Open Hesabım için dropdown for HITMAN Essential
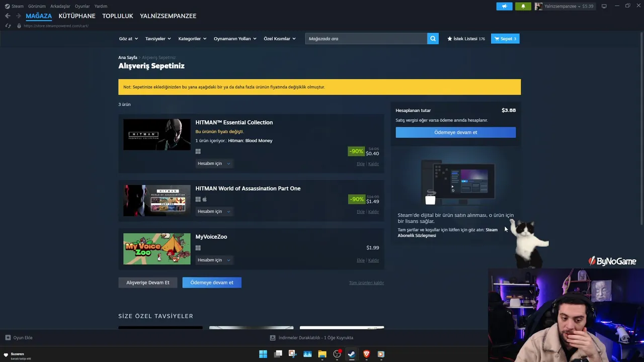644x362 pixels. (214, 163)
